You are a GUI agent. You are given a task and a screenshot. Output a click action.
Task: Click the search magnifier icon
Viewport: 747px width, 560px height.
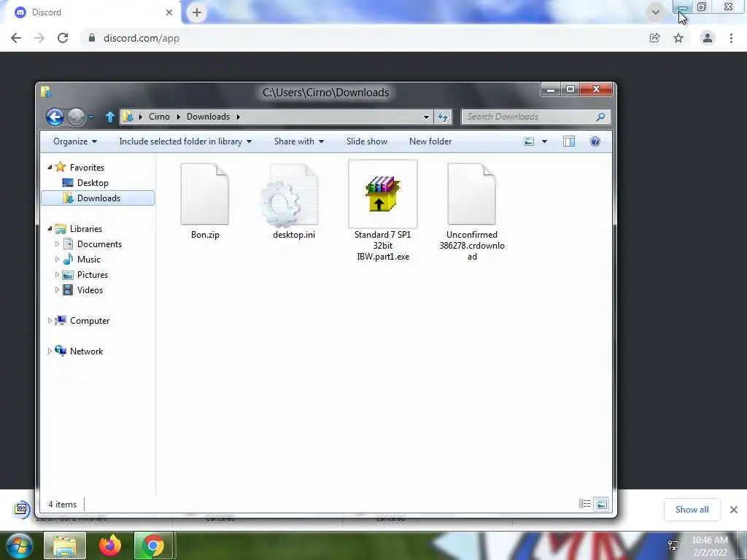(x=601, y=117)
